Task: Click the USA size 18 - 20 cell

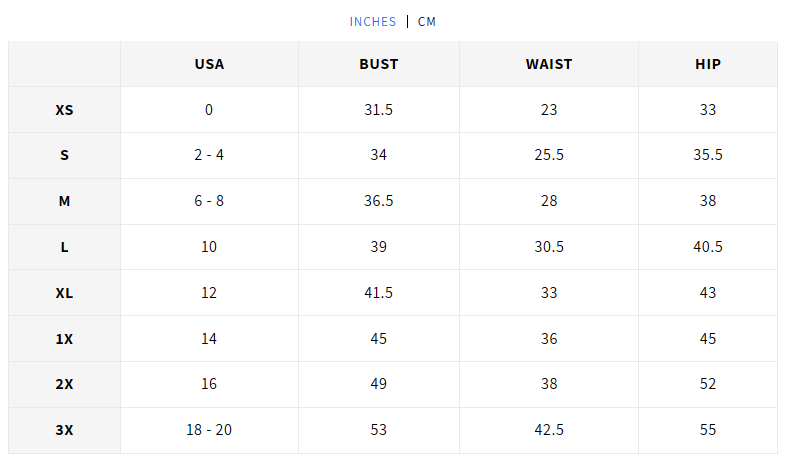Action: 209,430
